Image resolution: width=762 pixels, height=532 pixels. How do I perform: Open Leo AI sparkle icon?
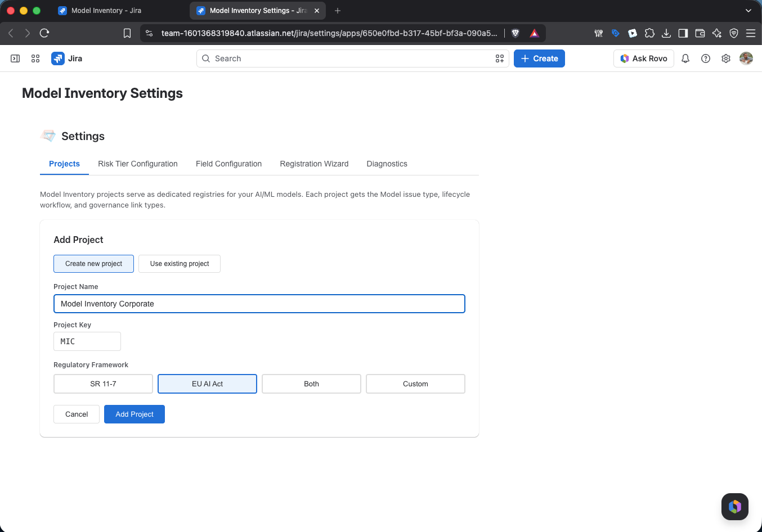coord(717,33)
